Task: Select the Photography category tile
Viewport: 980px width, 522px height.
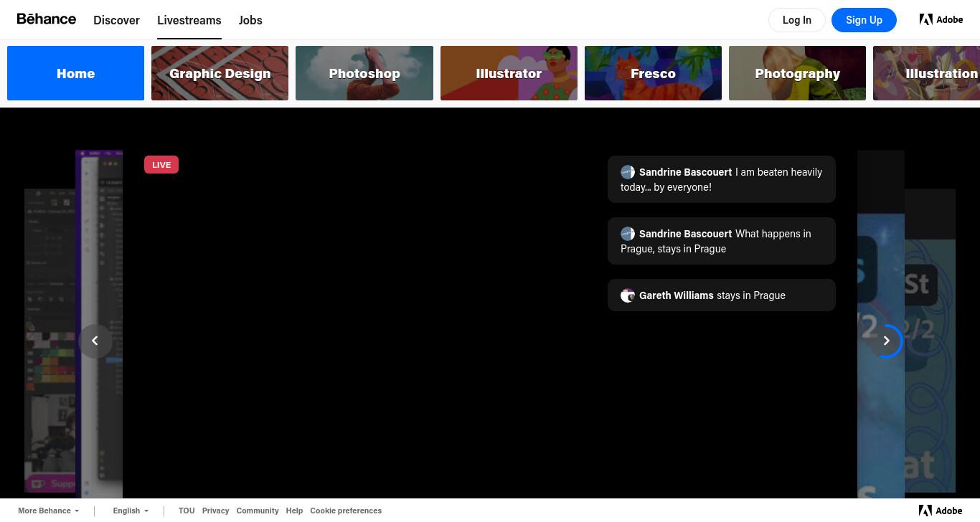Action: click(797, 73)
